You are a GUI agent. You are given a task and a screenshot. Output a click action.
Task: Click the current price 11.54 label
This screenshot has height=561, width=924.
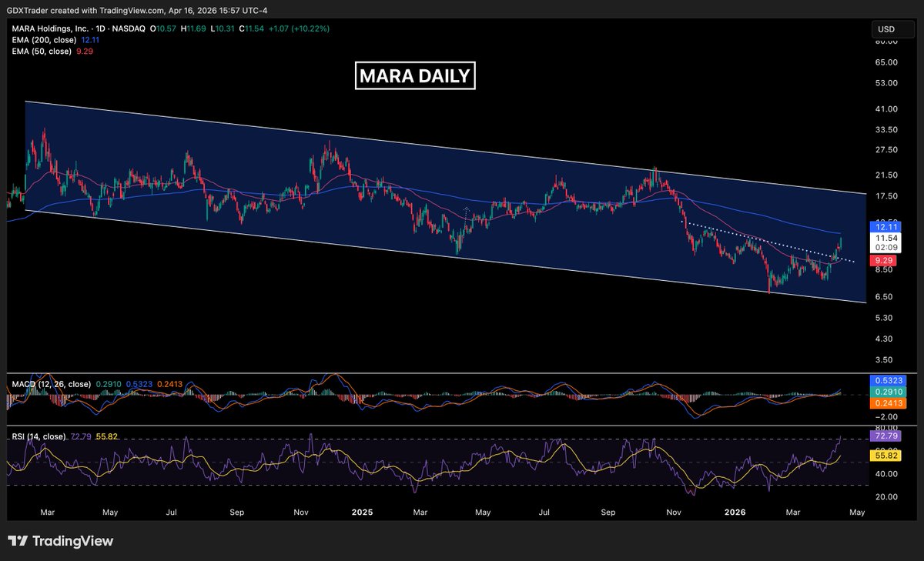pos(884,239)
